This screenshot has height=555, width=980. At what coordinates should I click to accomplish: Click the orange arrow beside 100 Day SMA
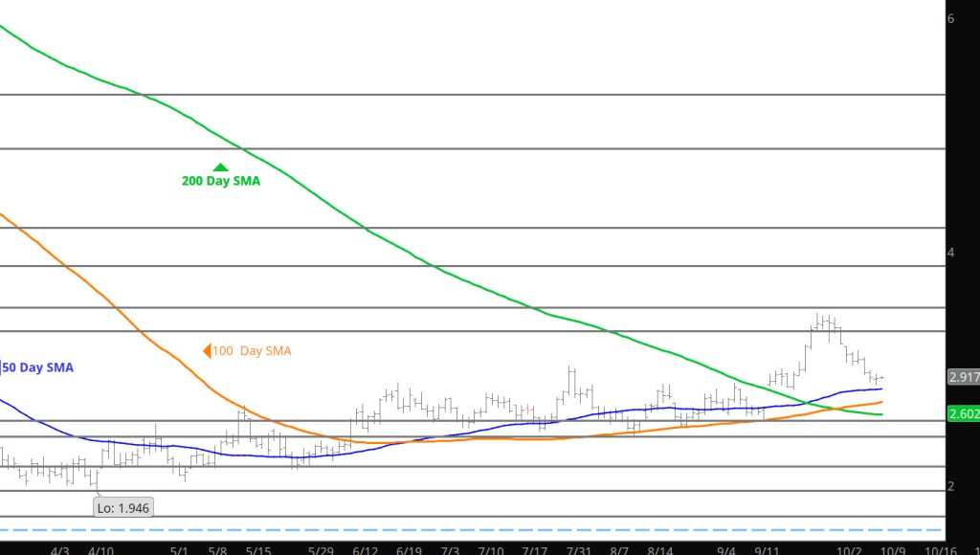206,351
